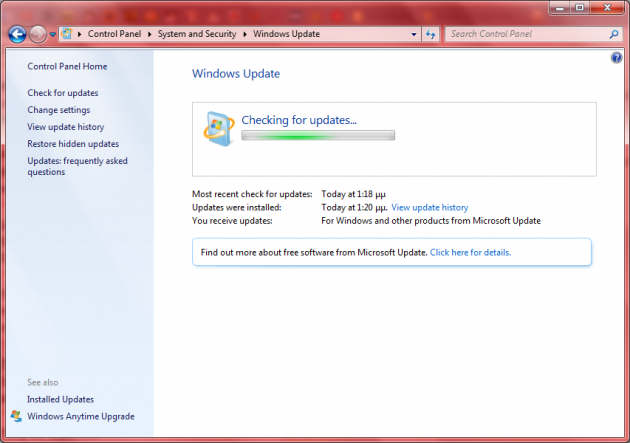Click 'See also' label
The image size is (630, 443).
coord(43,382)
